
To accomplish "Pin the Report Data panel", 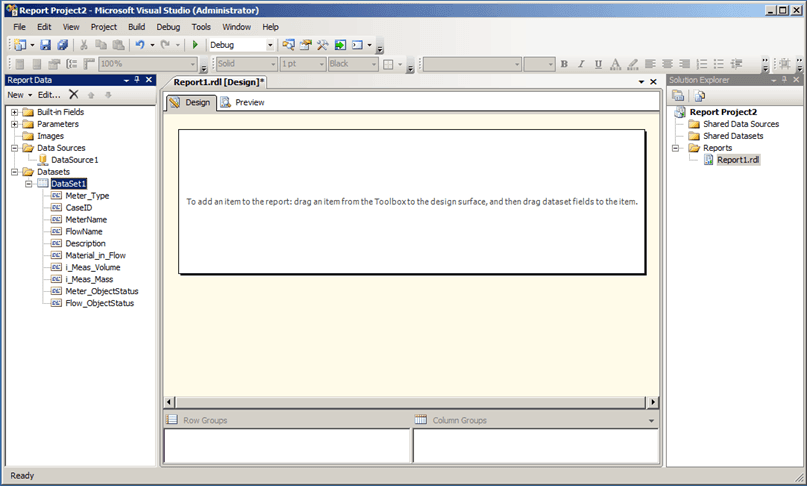I will pyautogui.click(x=137, y=80).
